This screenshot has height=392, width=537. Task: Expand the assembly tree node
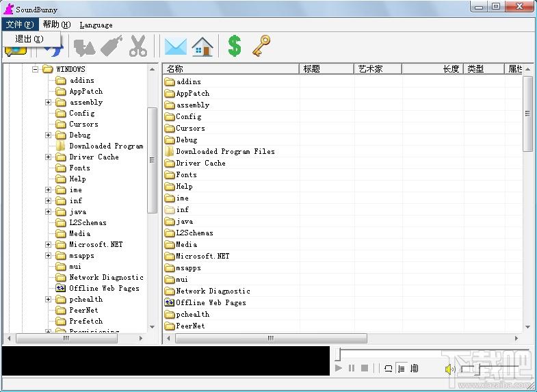(x=48, y=103)
